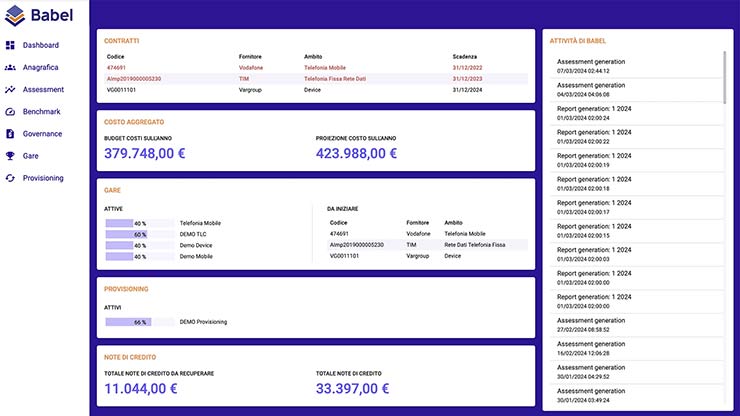This screenshot has width=740, height=416.
Task: Click the DEMO Provisioning 66% progress bar
Action: 127,322
